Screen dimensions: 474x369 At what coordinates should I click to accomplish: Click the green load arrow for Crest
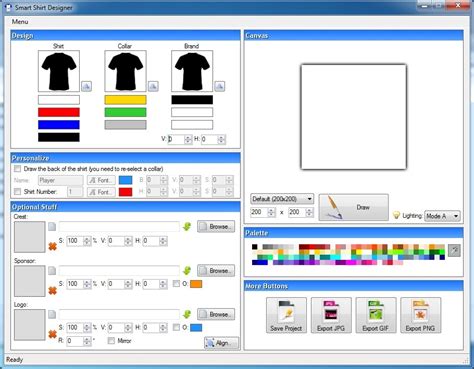pos(187,226)
